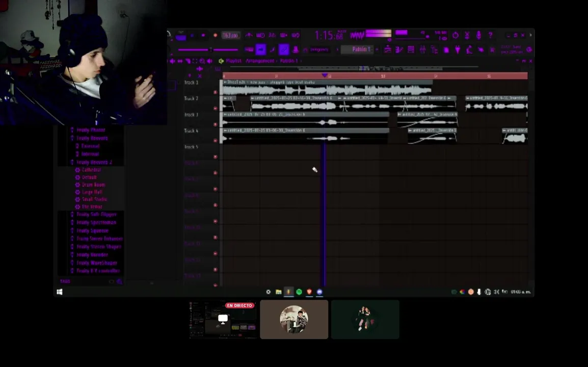Mute Track 2 using its dot
The height and width of the screenshot is (367, 588).
pos(215,108)
